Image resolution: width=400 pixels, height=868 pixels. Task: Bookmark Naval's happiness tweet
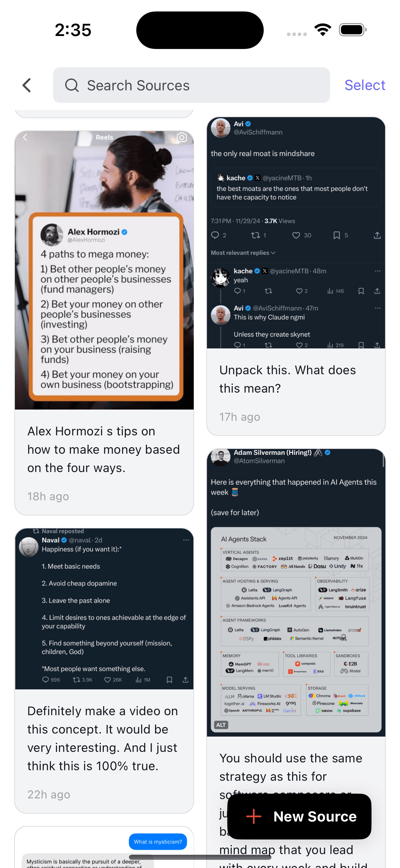click(x=169, y=680)
